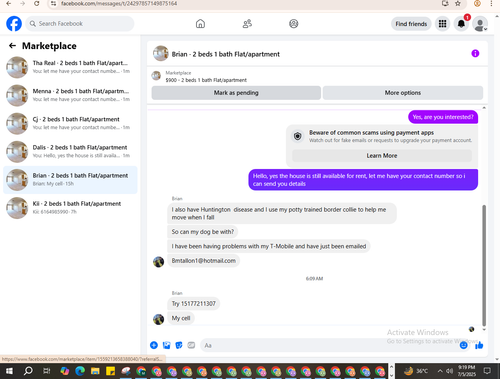Screen dimensions: 500x379
Task: Click More options button
Action: (403, 93)
